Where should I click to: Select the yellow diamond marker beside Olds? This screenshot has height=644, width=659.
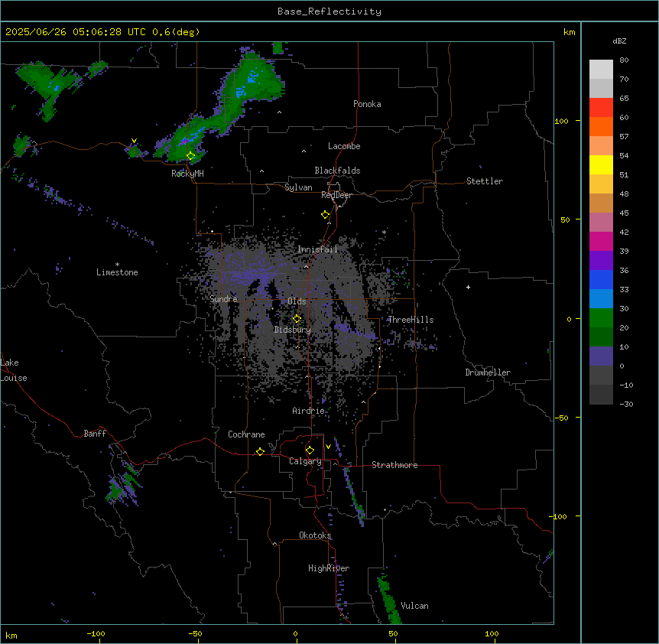coord(297,318)
